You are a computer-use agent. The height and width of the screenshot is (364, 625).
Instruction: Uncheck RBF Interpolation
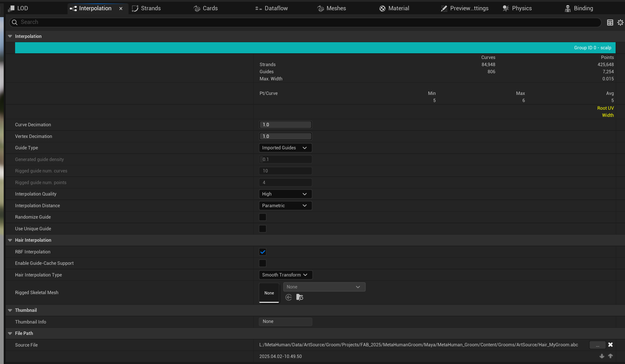[x=262, y=252]
